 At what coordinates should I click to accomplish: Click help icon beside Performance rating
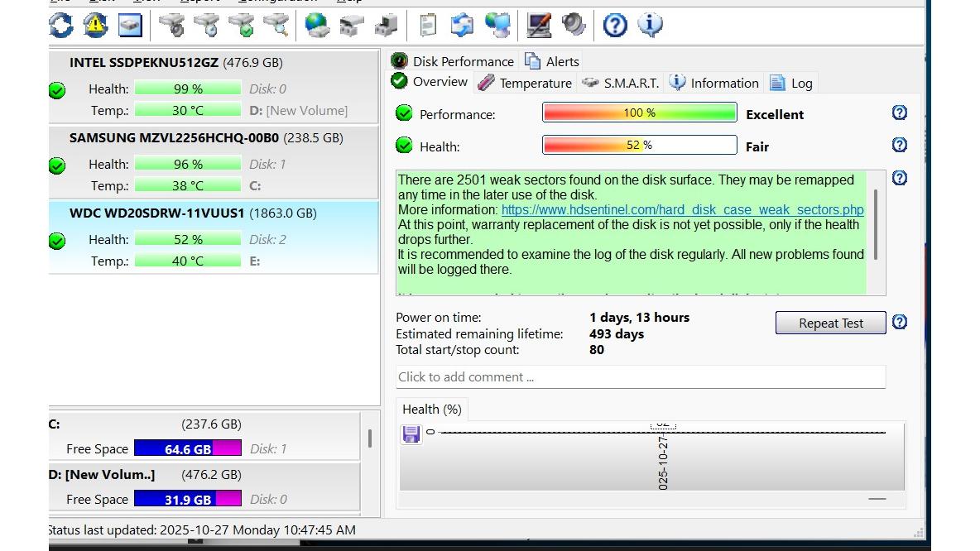click(x=900, y=113)
